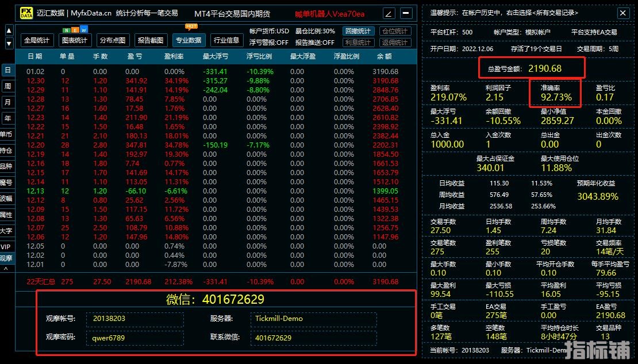Toggle 报告推送 OFF setting
Image resolution: width=638 pixels, height=364 pixels.
point(315,42)
